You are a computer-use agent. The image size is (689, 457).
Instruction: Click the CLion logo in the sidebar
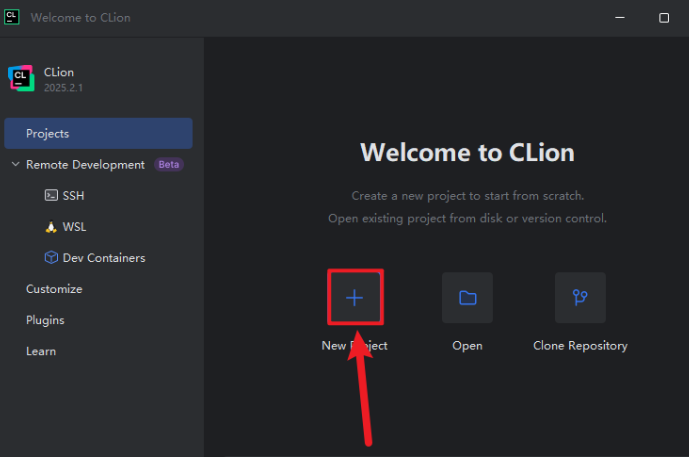(21, 79)
